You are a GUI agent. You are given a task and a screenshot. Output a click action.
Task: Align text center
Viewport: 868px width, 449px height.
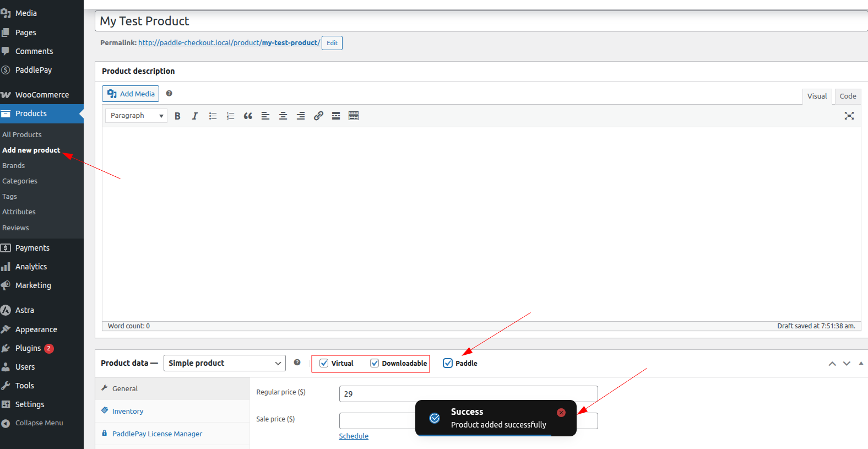[x=283, y=116]
